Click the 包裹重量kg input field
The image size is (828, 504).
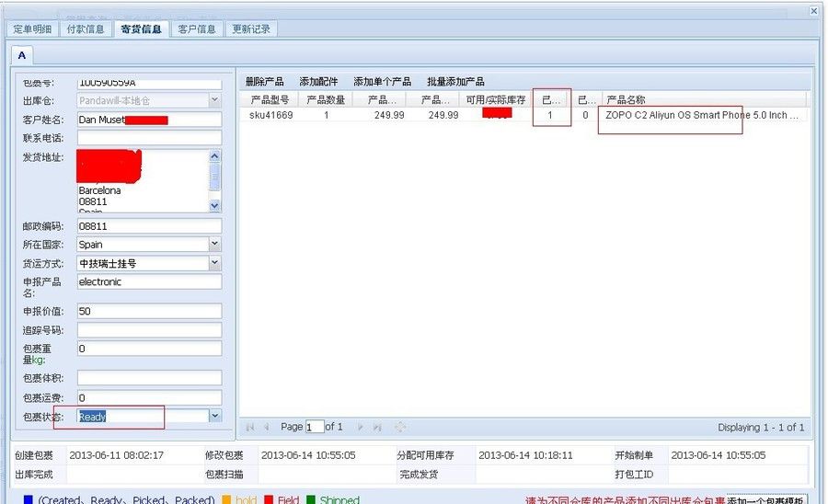pos(149,349)
